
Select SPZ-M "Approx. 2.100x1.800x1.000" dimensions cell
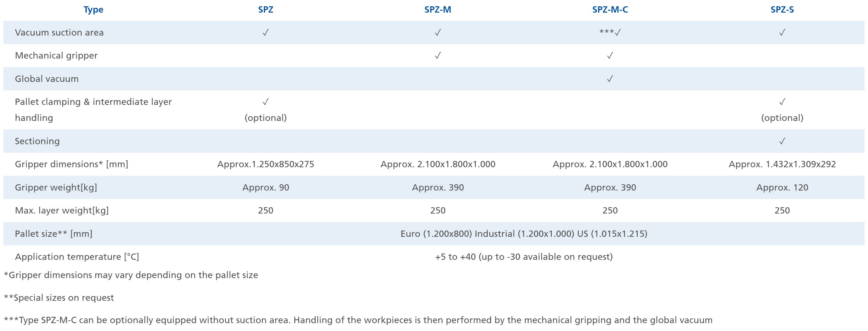coord(438,164)
